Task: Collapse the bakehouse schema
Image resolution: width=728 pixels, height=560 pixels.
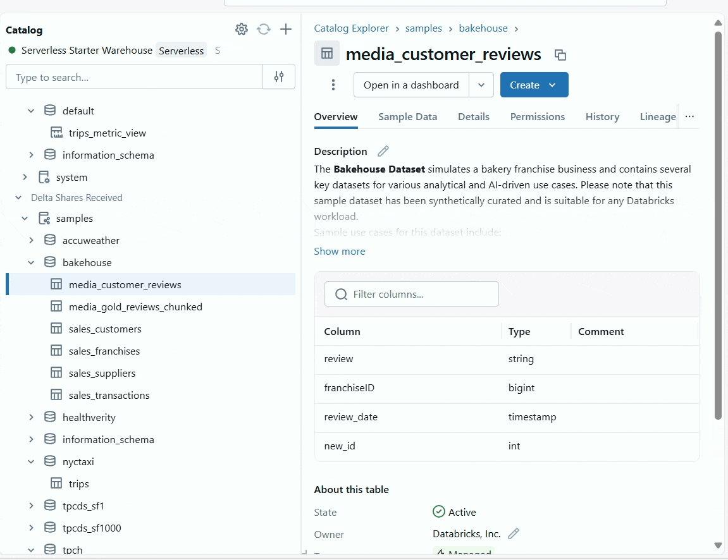Action: click(31, 262)
